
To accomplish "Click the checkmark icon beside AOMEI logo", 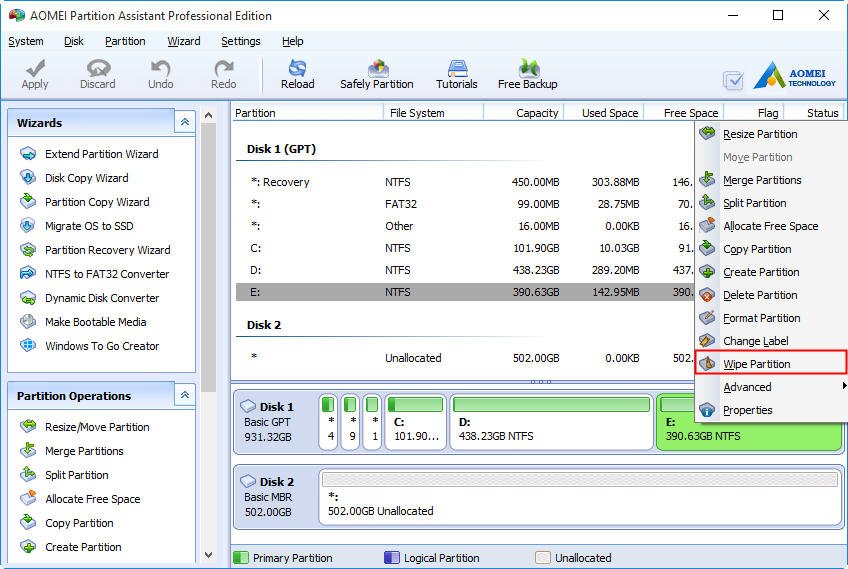I will 733,80.
